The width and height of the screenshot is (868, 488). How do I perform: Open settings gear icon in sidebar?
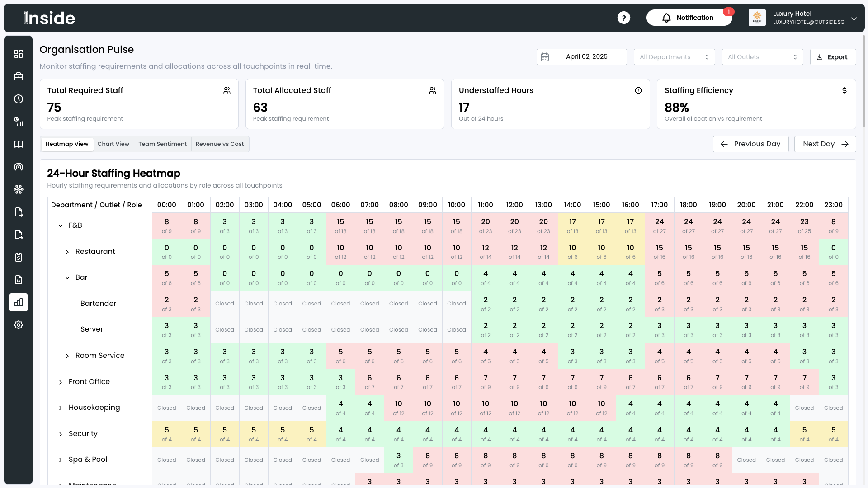click(x=19, y=325)
